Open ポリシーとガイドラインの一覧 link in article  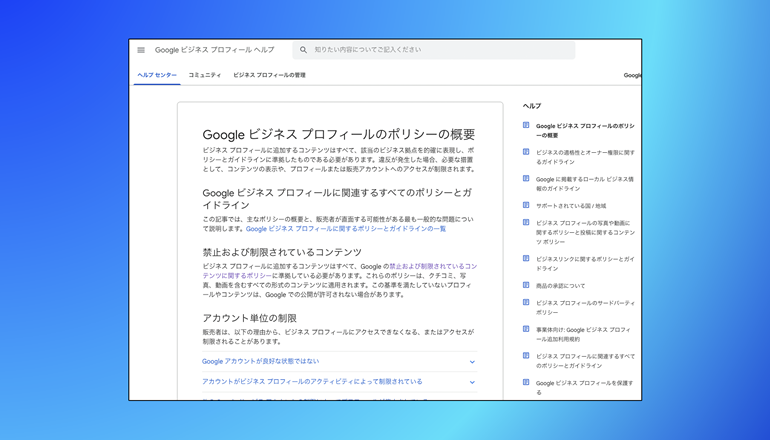346,229
